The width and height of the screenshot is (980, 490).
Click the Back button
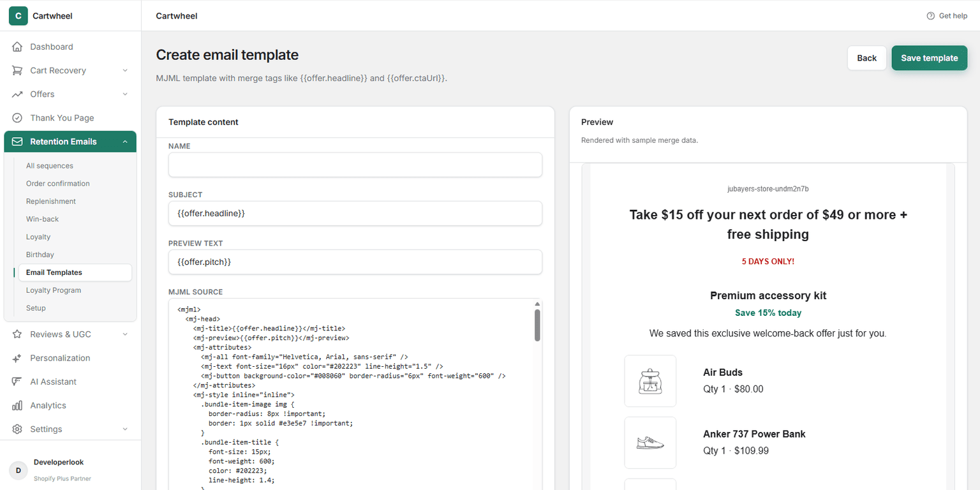point(866,58)
